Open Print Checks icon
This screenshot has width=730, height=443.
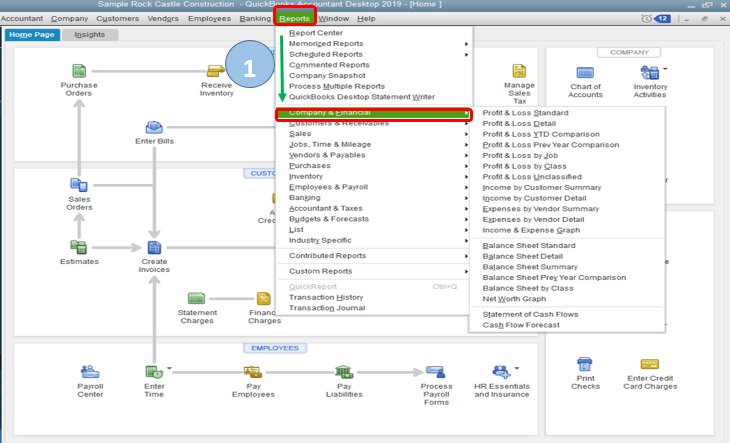[585, 364]
